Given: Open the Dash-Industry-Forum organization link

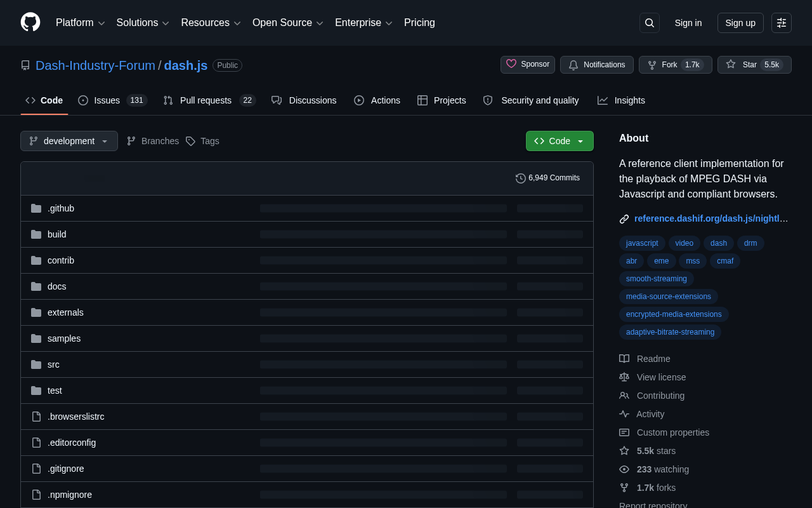Looking at the screenshot, I should point(95,65).
